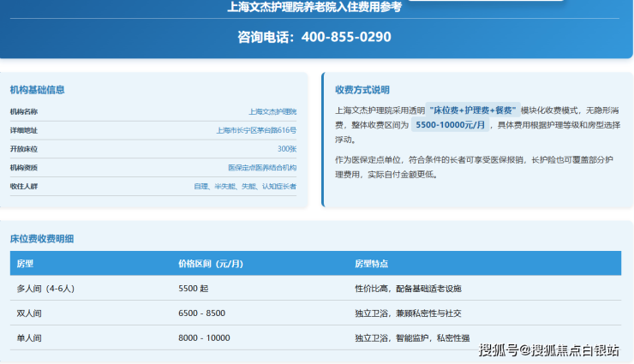Click the 价格区间（元/月） column header
Viewport: 634px width, 364px height.
(211, 264)
